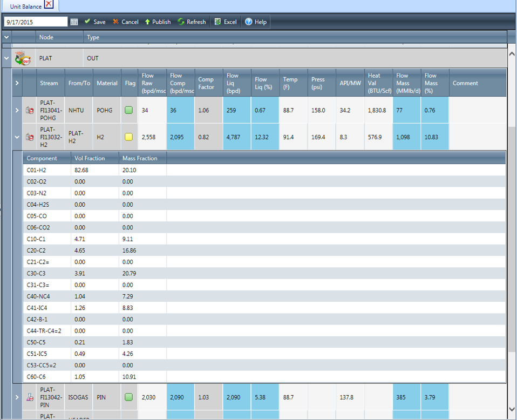517x420 pixels.
Task: Click green flag of POHG stream
Action: click(x=129, y=110)
